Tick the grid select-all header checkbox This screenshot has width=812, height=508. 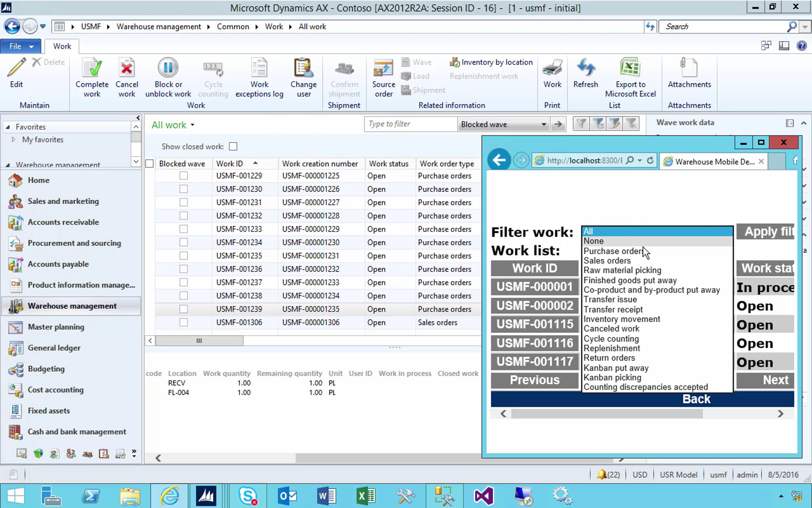pyautogui.click(x=150, y=164)
